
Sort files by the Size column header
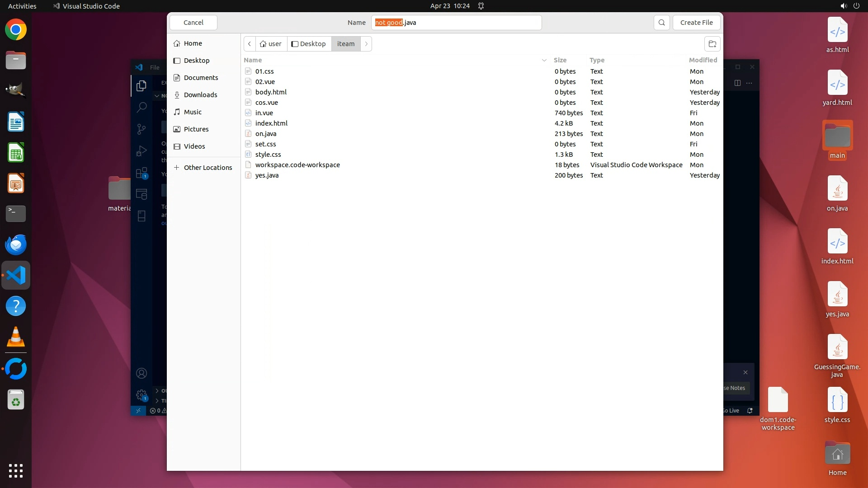tap(560, 60)
